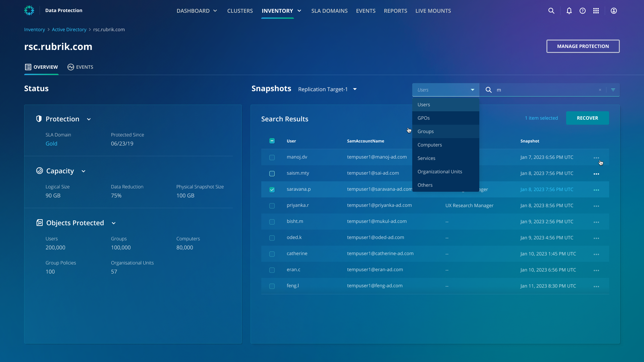
Task: Open saravana.p snapshot Jan 8 7:56 PM link
Action: tap(547, 189)
